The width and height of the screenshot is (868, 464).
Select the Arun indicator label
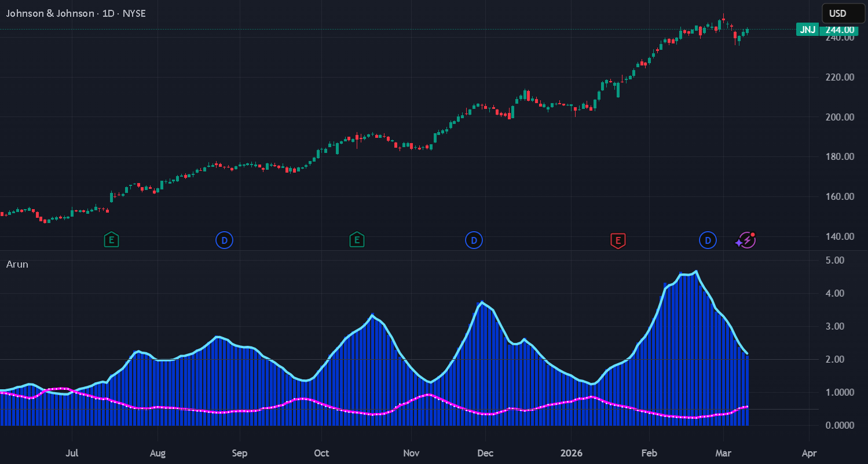(x=17, y=264)
